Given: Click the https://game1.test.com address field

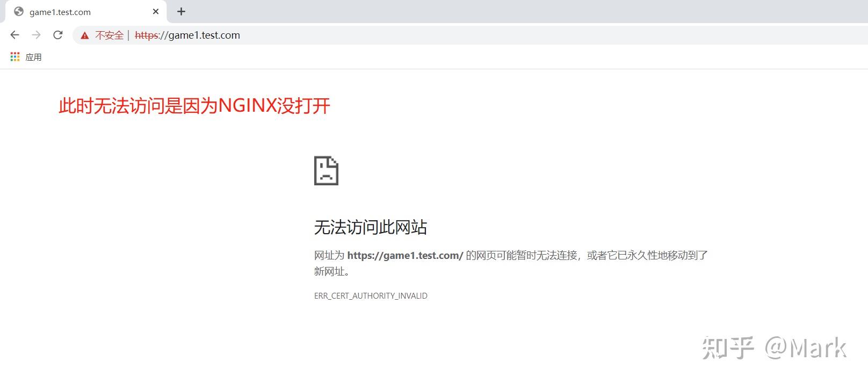Looking at the screenshot, I should pos(187,35).
